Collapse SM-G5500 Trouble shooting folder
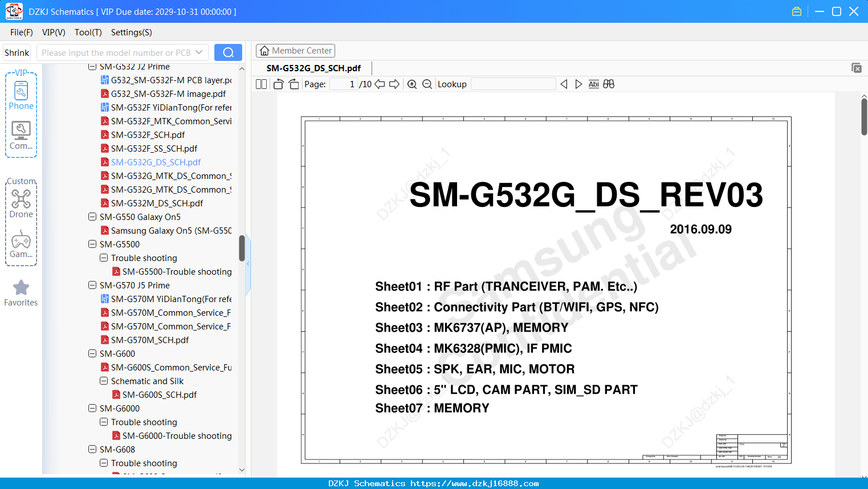868x489 pixels. 104,258
